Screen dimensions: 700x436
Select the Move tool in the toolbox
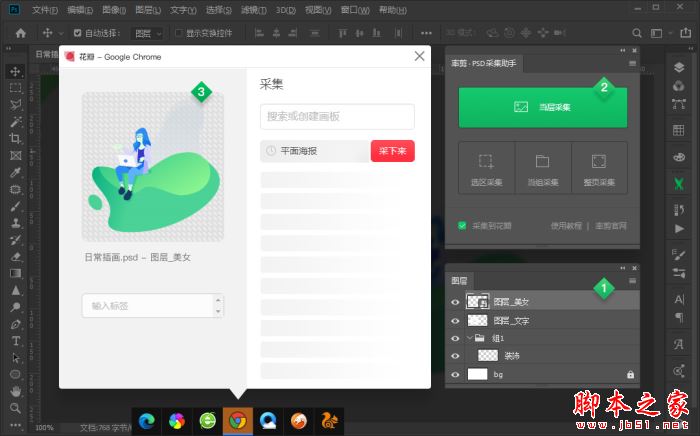tap(16, 71)
